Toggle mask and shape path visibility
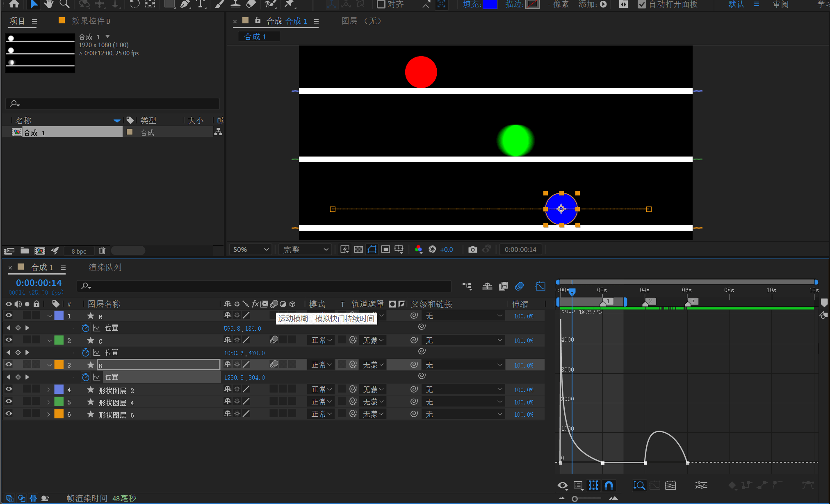Screen dimensions: 830x504 click(372, 249)
